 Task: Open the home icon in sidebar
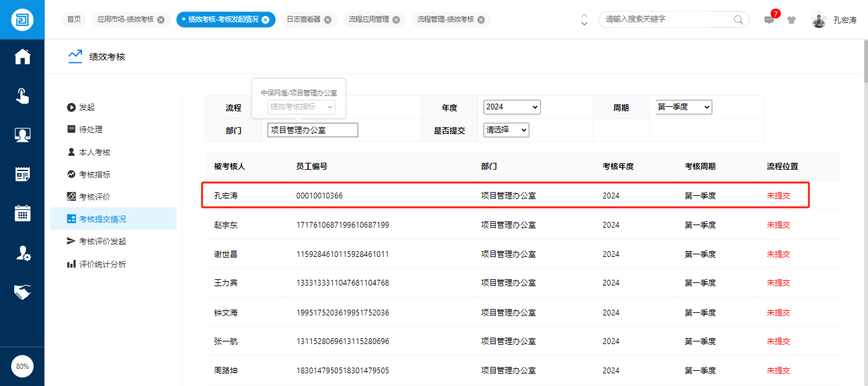click(22, 57)
